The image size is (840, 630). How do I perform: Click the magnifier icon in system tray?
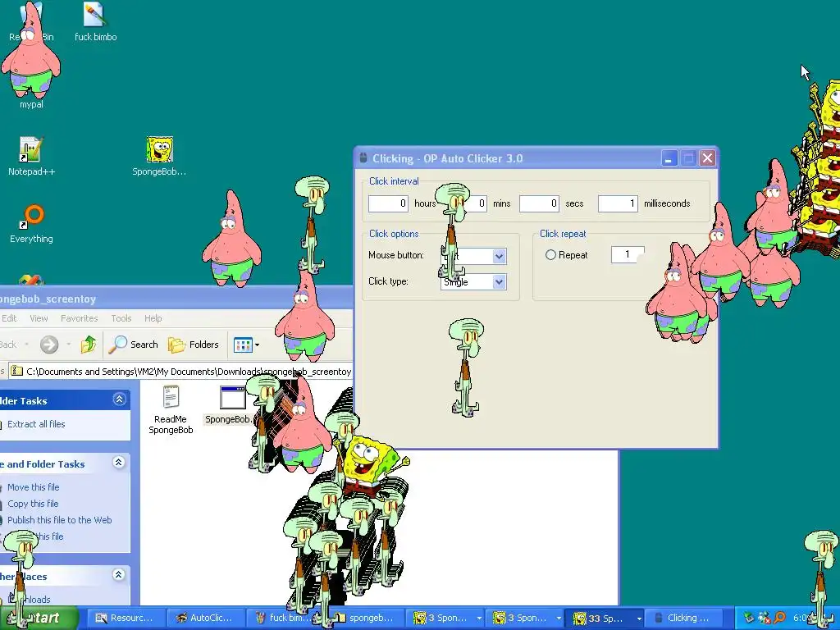pyautogui.click(x=779, y=619)
